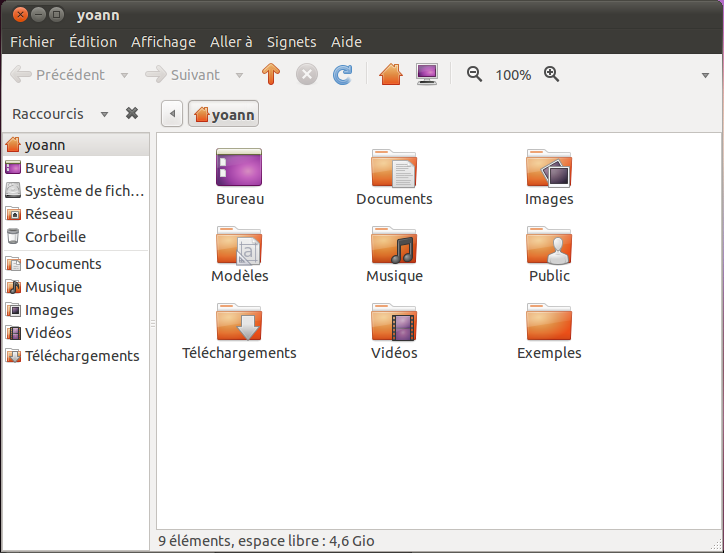The image size is (724, 553).
Task: Open Téléchargements bookmark in the sidebar
Action: pos(76,356)
